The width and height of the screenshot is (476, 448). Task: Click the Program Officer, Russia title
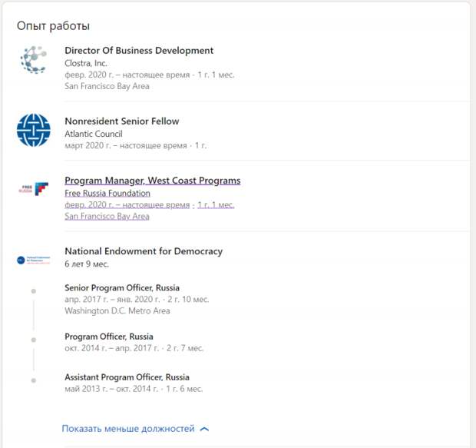coord(109,337)
